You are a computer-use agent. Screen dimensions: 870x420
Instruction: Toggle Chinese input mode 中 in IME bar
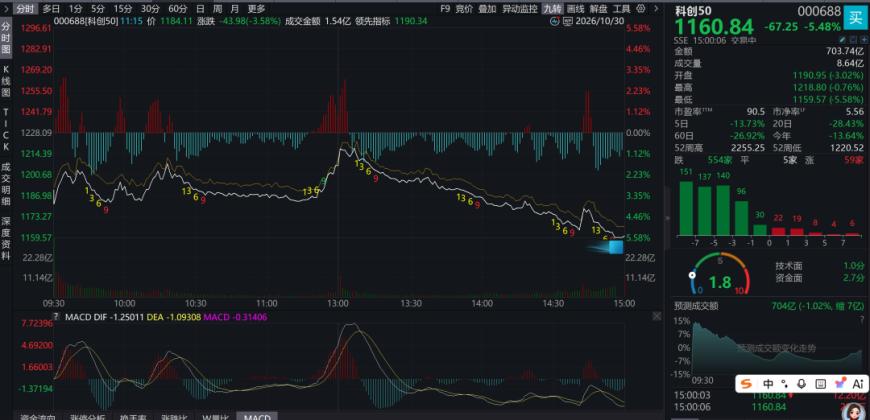(768, 384)
